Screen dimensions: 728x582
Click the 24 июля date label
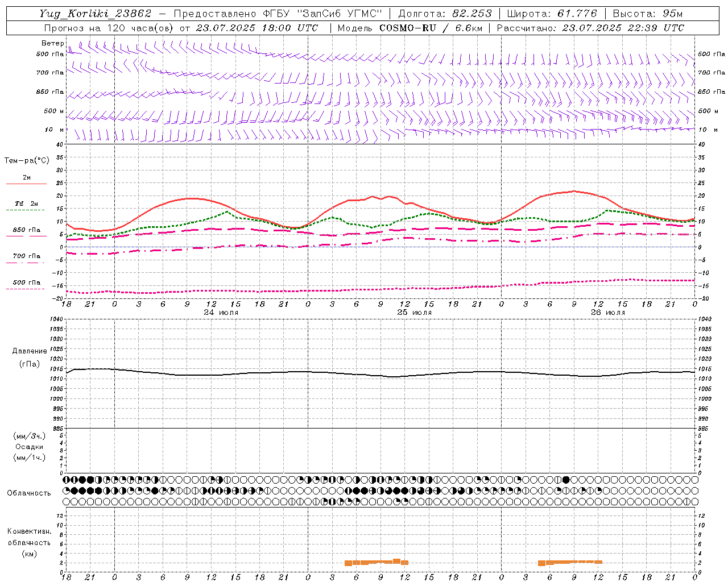click(221, 313)
